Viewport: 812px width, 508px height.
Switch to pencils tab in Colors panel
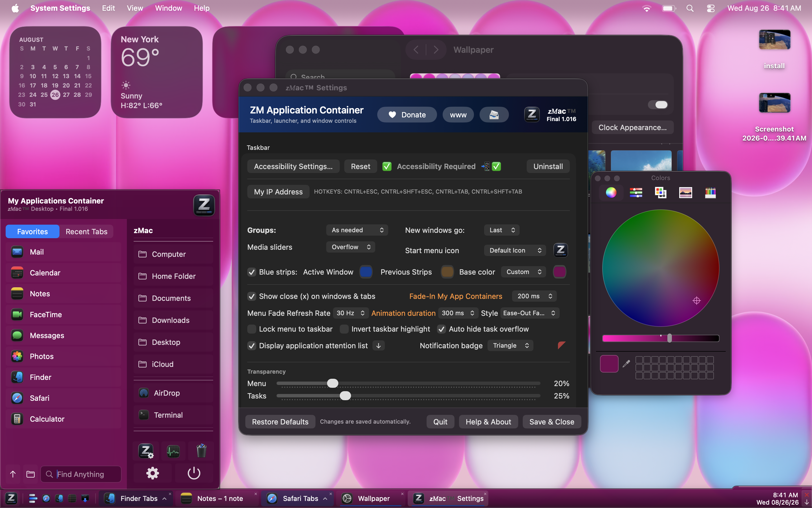710,192
